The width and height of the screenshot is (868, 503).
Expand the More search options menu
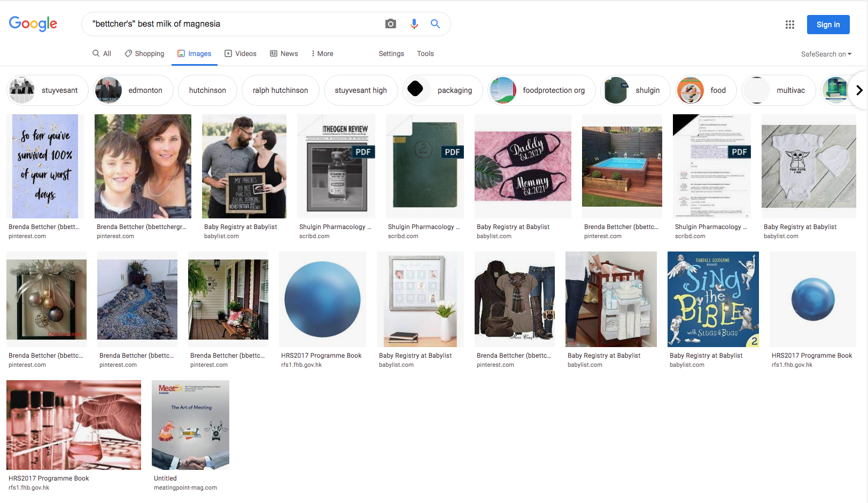322,53
